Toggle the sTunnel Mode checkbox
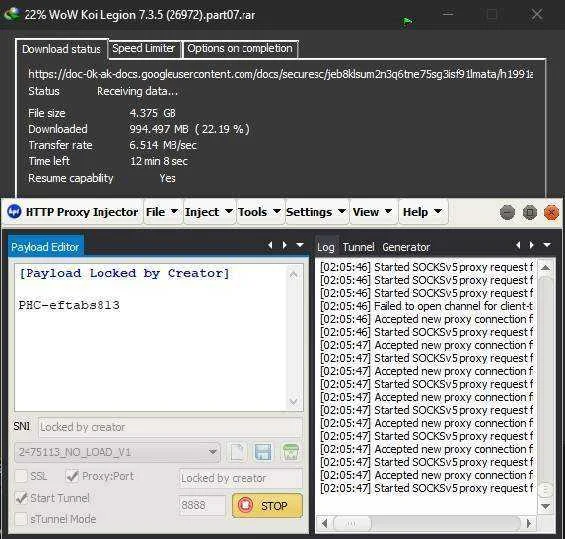 (21, 519)
